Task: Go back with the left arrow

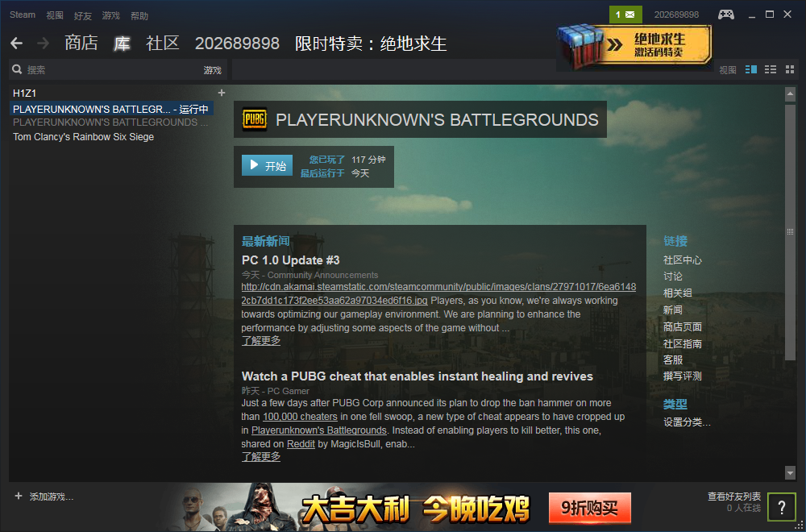Action: 16,44
